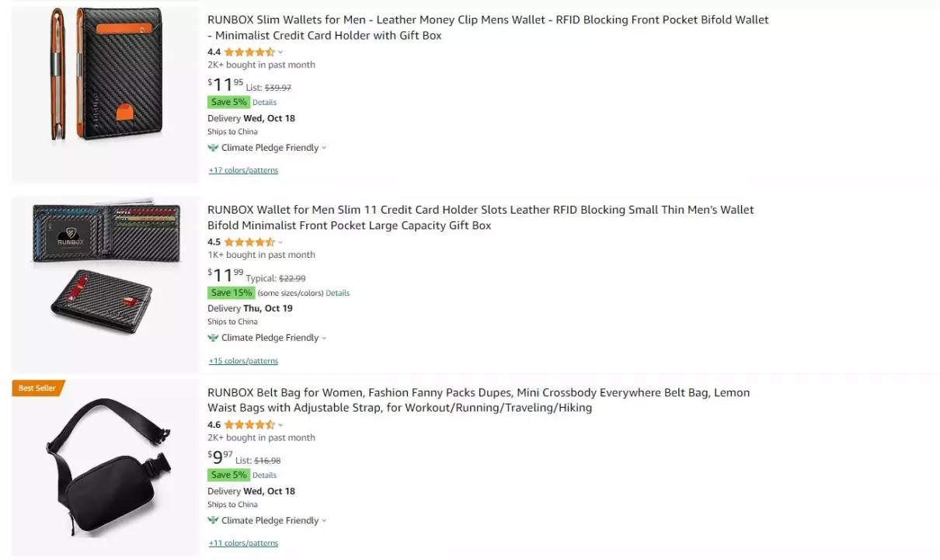Open the RUNBOX Wallet 11 Credit Card Holder title
The image size is (940, 560).
pos(481,217)
